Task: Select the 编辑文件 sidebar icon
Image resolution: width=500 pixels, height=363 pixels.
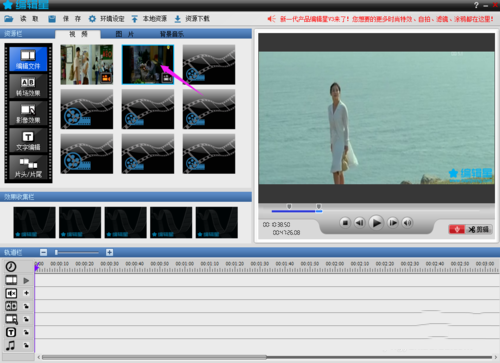Action: [28, 59]
